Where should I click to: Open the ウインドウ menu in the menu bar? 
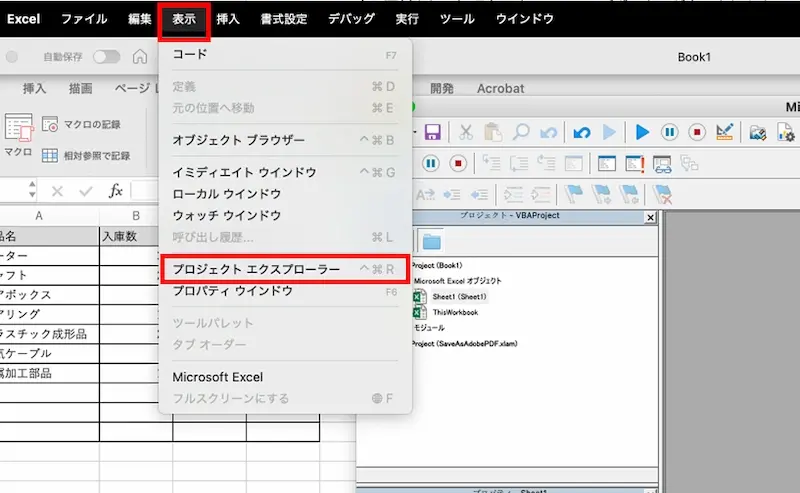click(x=524, y=19)
